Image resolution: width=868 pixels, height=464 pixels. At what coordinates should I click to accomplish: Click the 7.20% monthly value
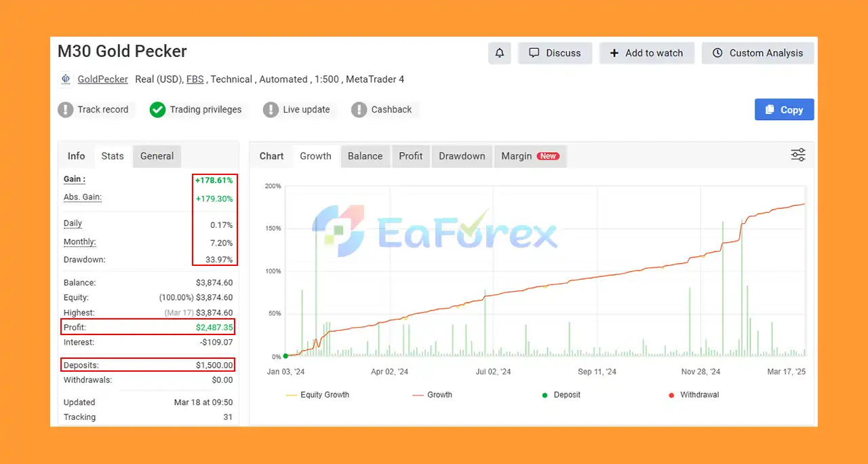click(x=221, y=243)
